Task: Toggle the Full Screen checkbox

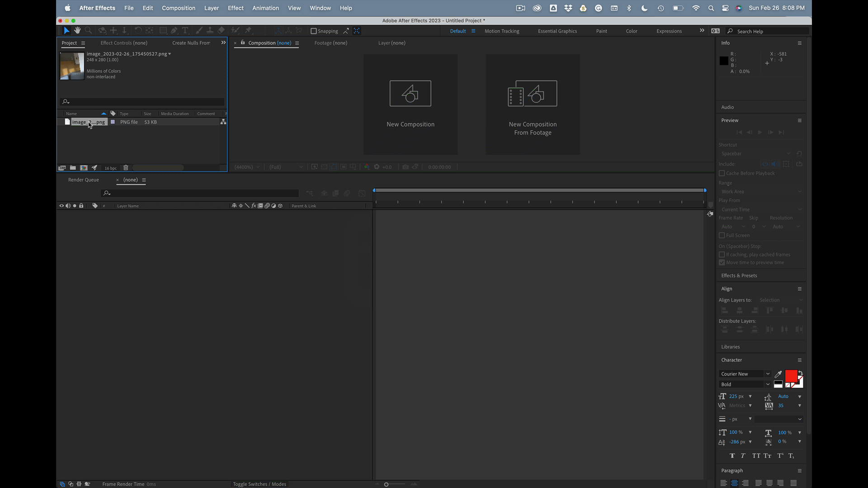Action: (722, 235)
